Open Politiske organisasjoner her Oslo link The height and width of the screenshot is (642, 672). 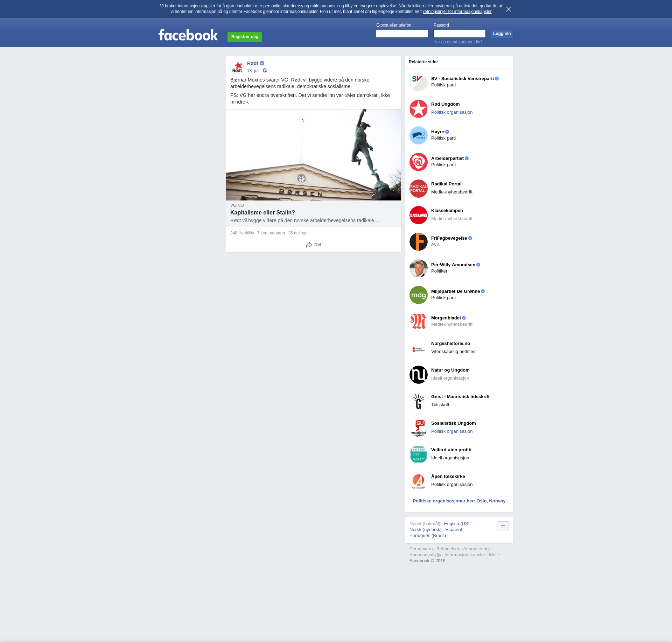[459, 501]
